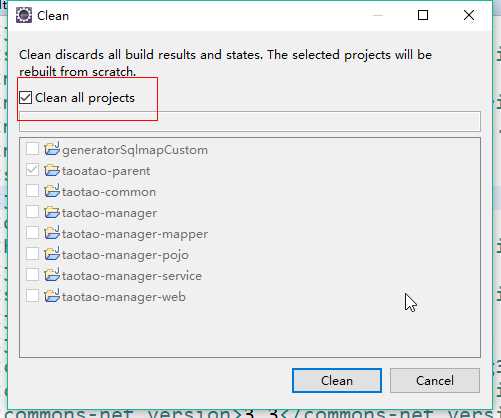Select the taotao-manager project name
The height and width of the screenshot is (418, 501).
pyautogui.click(x=109, y=213)
